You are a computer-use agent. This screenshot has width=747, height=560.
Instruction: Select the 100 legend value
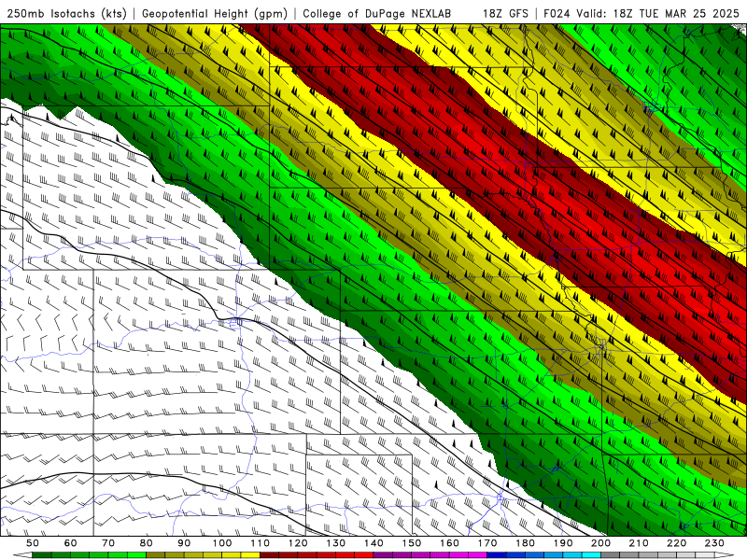(222, 543)
